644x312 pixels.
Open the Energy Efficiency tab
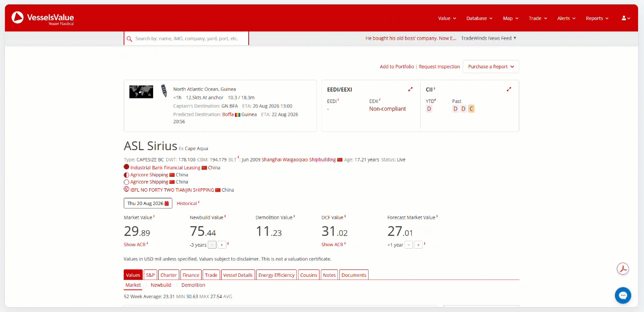click(277, 275)
